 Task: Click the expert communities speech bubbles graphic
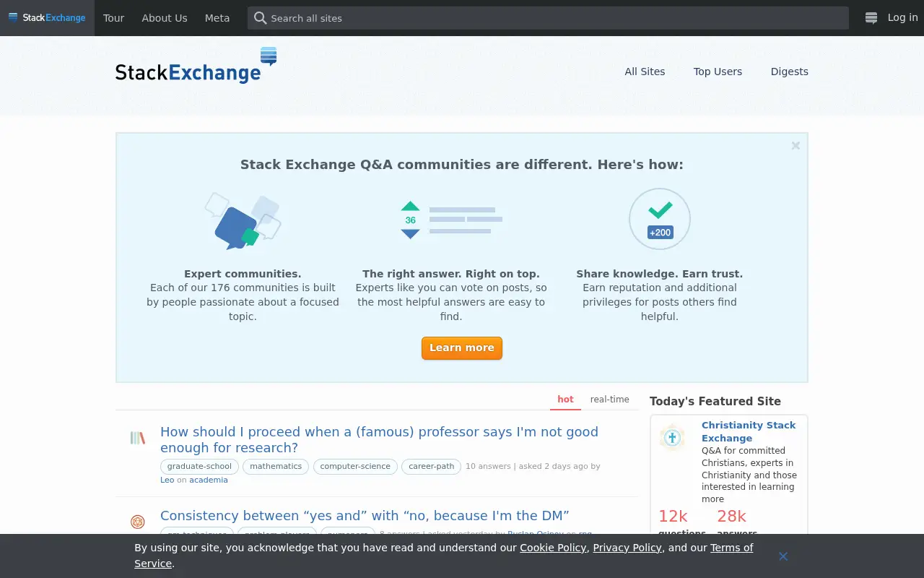coord(243,221)
